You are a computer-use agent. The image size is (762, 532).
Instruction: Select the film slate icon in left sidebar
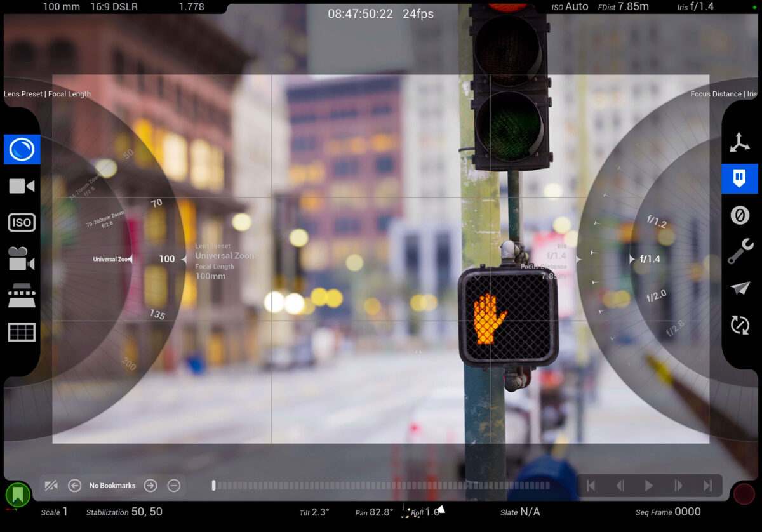[22, 295]
